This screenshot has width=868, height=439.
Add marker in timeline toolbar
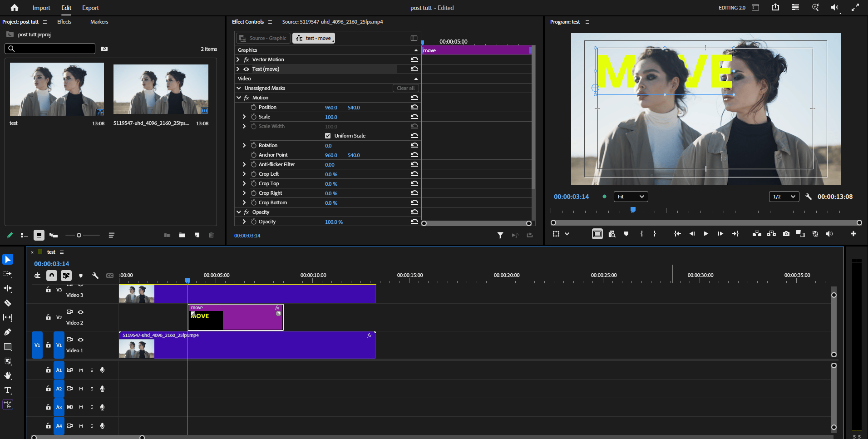tap(81, 276)
